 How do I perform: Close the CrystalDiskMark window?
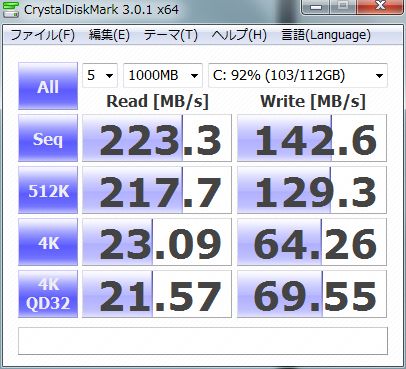click(380, 7)
